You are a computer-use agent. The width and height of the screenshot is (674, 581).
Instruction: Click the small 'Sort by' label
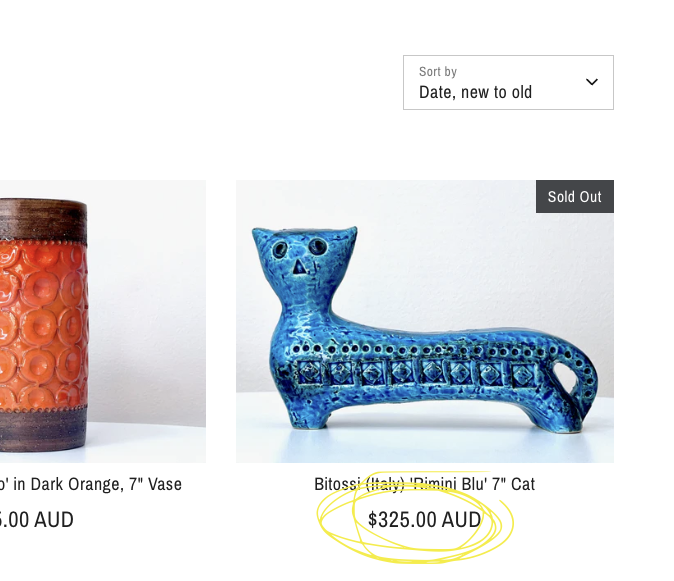point(438,72)
